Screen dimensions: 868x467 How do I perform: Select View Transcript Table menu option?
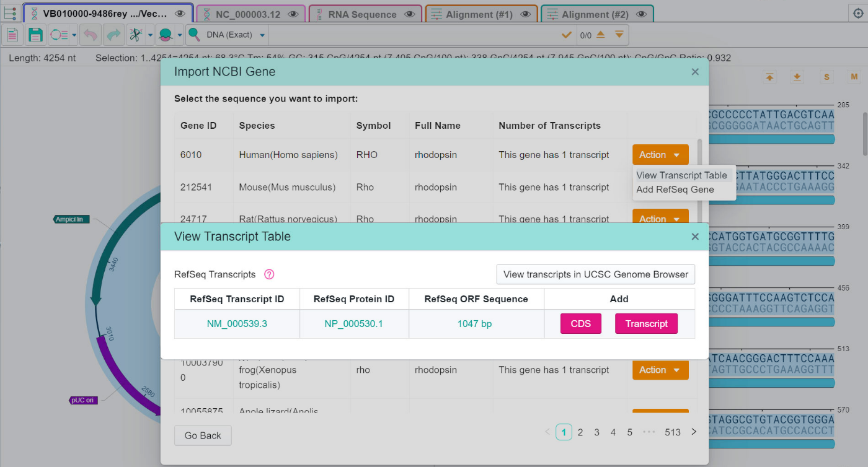pyautogui.click(x=681, y=175)
